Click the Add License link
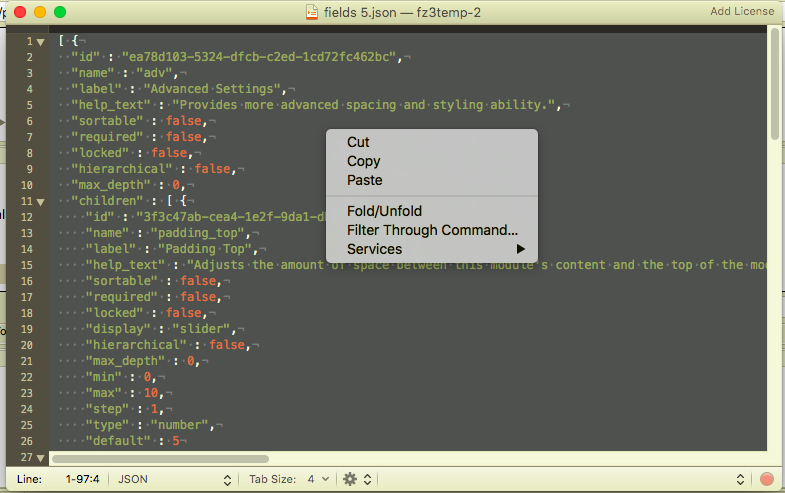Image resolution: width=785 pixels, height=493 pixels. pyautogui.click(x=742, y=11)
